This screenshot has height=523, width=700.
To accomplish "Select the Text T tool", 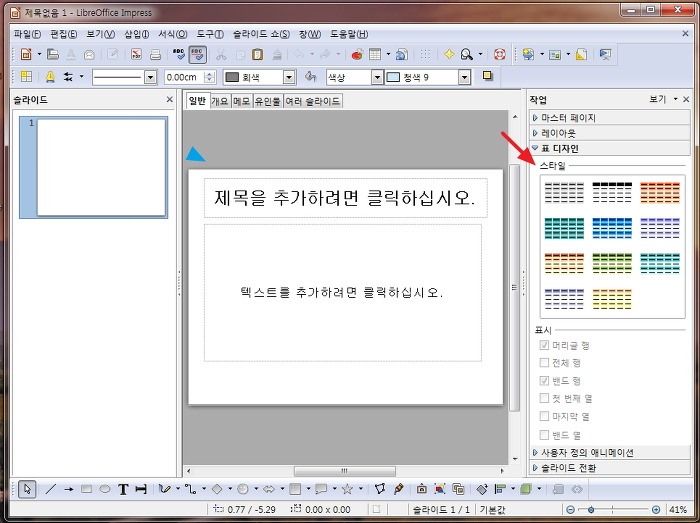I will click(x=123, y=490).
